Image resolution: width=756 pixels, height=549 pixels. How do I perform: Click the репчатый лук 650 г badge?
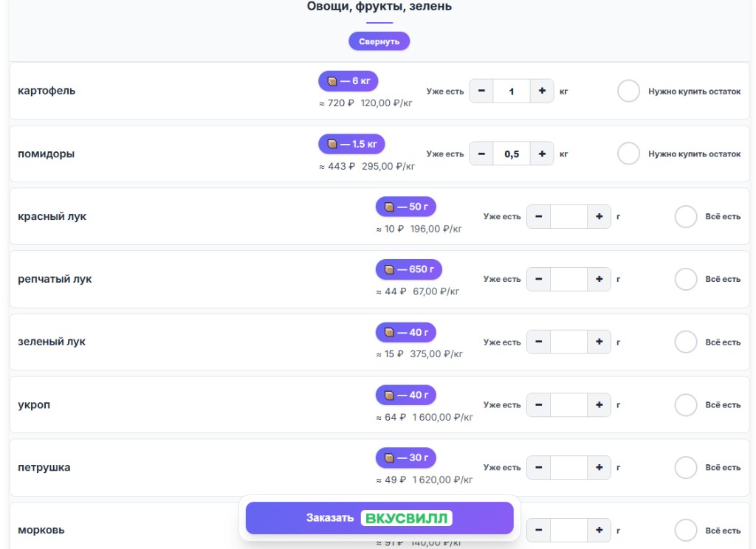[x=409, y=269]
